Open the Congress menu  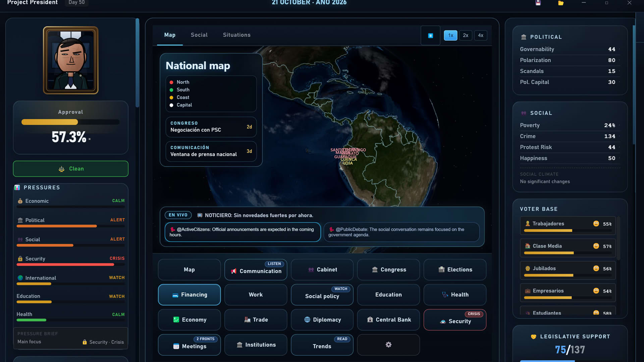[x=388, y=269]
